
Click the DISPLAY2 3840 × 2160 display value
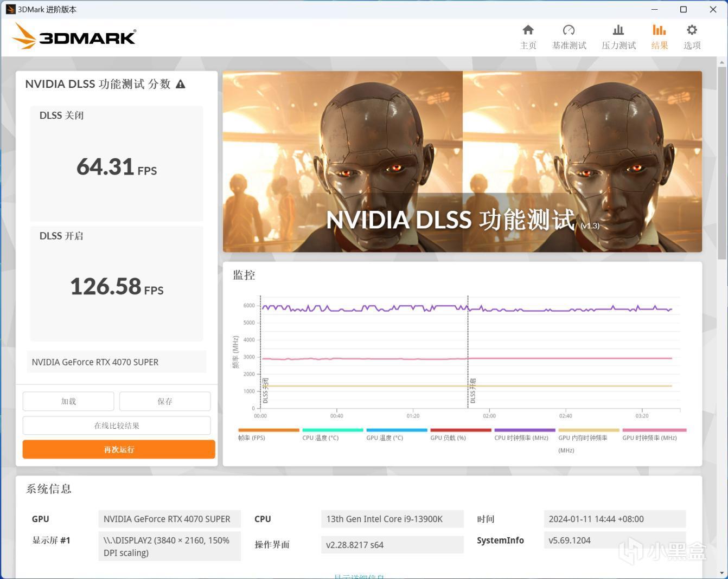[169, 546]
